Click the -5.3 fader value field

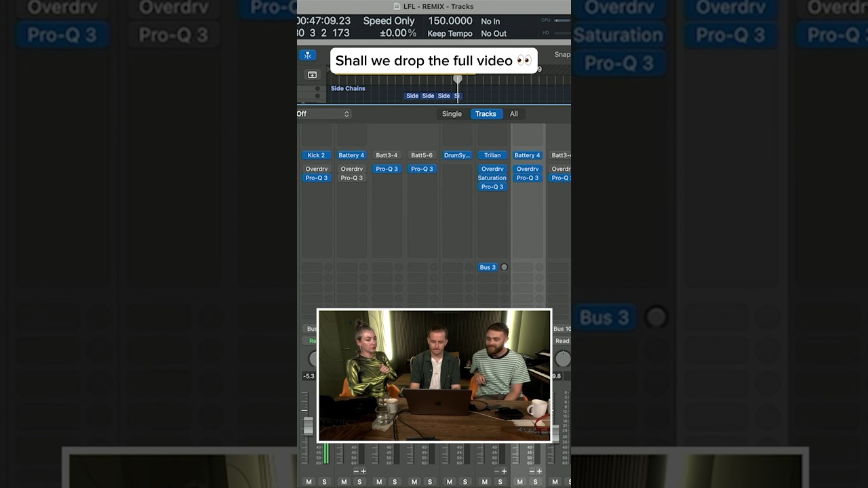click(309, 376)
